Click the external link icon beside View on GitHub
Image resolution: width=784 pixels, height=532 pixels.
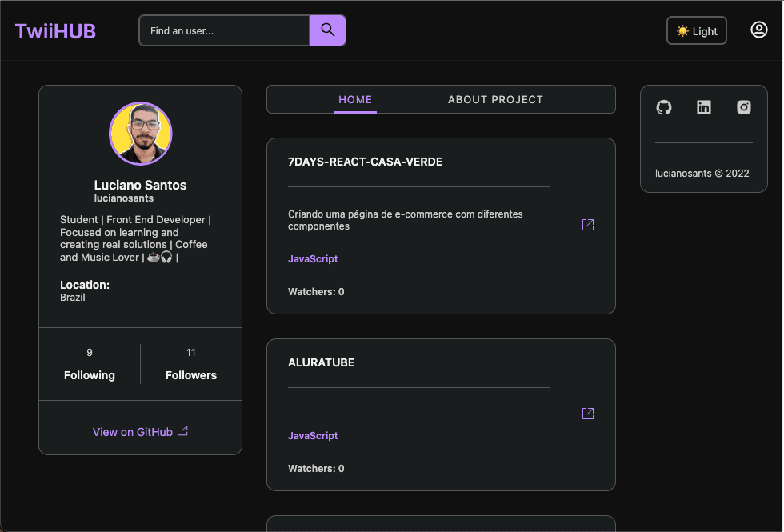click(x=182, y=430)
